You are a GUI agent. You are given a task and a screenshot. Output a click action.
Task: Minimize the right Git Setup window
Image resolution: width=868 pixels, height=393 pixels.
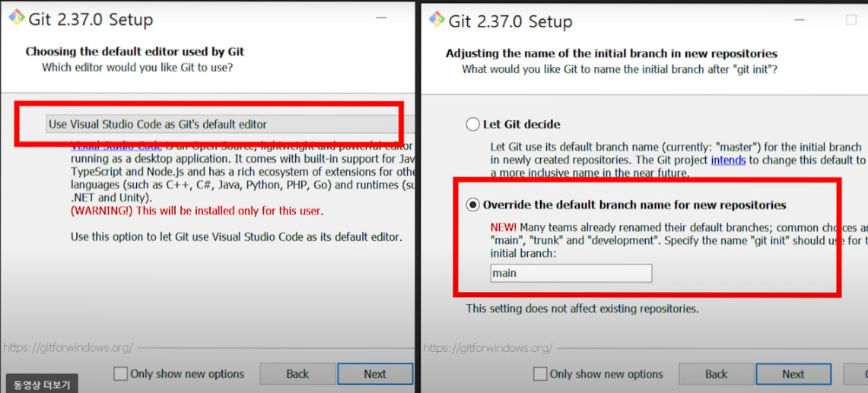click(x=800, y=20)
